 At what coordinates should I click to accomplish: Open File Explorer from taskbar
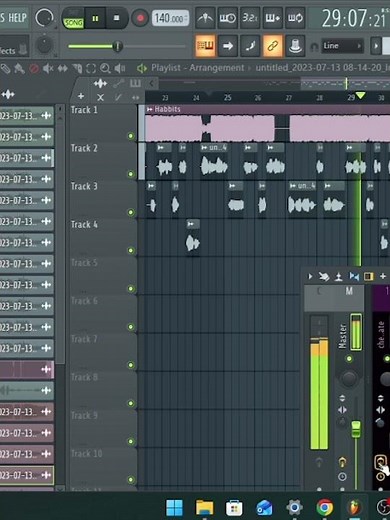pos(204,508)
